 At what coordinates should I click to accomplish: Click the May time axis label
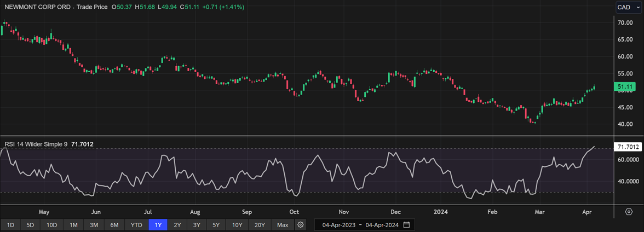pos(44,212)
